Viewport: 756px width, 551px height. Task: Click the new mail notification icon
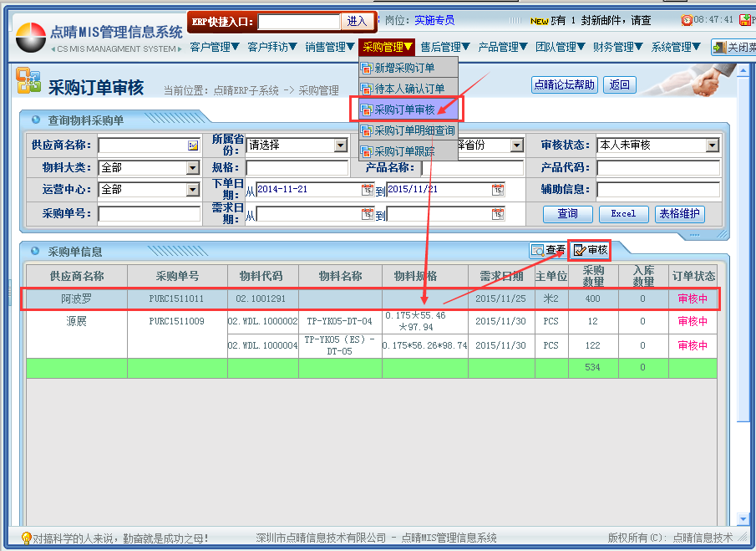click(540, 21)
